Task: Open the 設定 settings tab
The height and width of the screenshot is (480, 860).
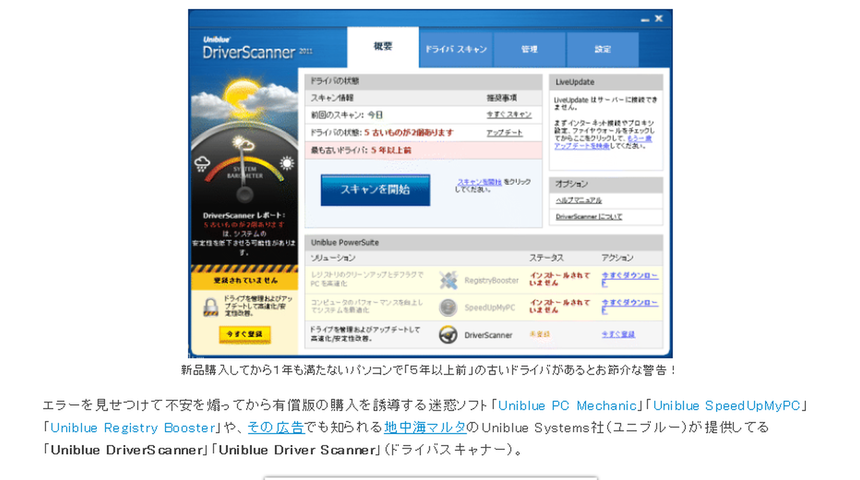Action: [603, 50]
